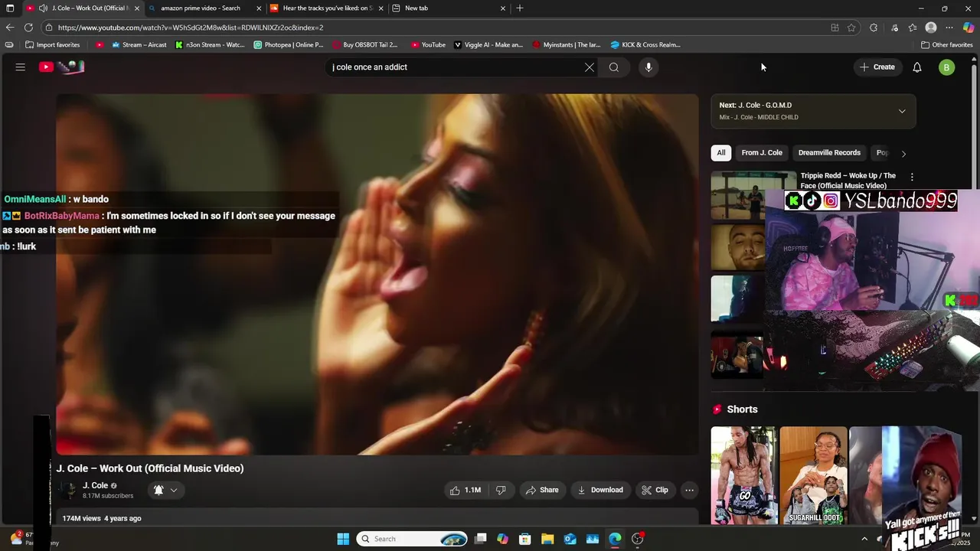The image size is (980, 551).
Task: Open KICK & Cross Realm bookmark
Action: 645,45
